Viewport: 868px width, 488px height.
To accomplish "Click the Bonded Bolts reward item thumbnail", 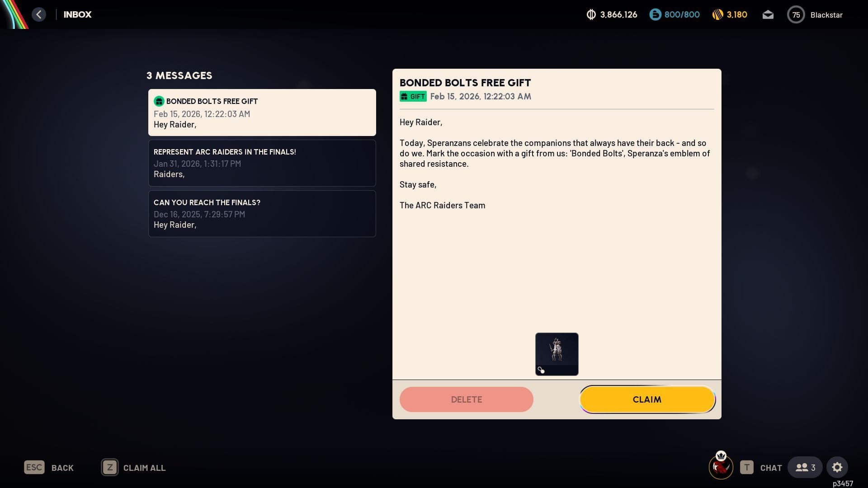I will [x=557, y=354].
